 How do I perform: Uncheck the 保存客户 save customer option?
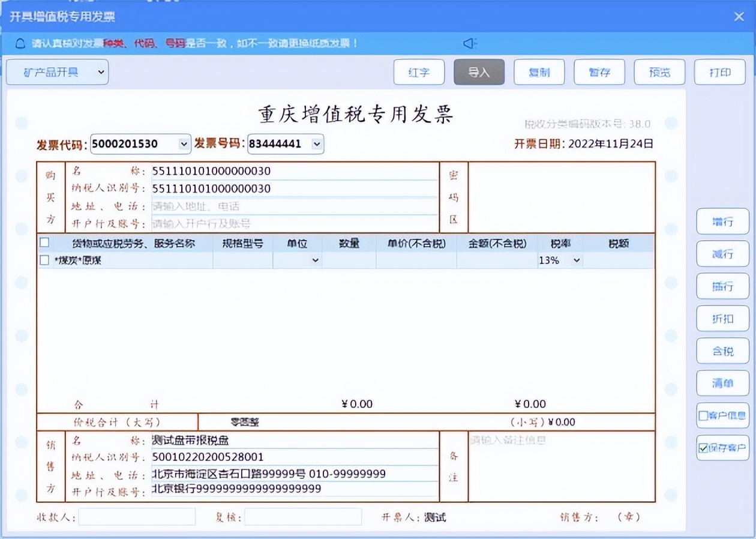click(x=702, y=448)
